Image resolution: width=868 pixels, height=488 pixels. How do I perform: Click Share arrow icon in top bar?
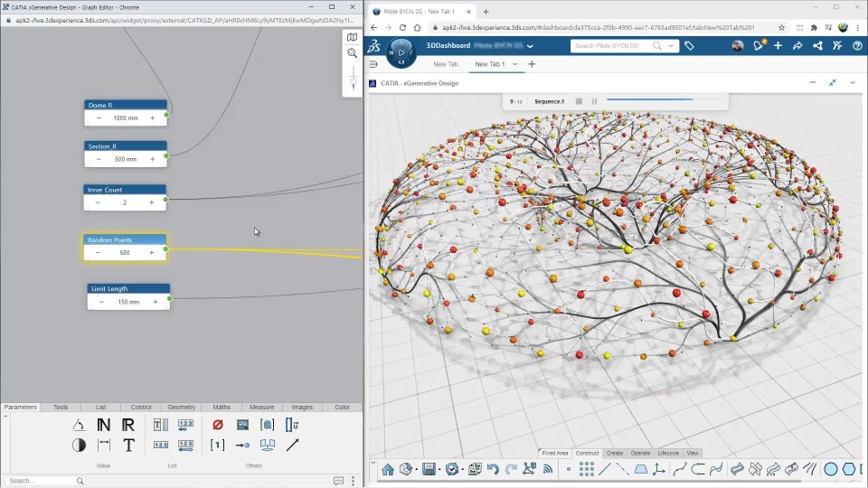pos(797,46)
